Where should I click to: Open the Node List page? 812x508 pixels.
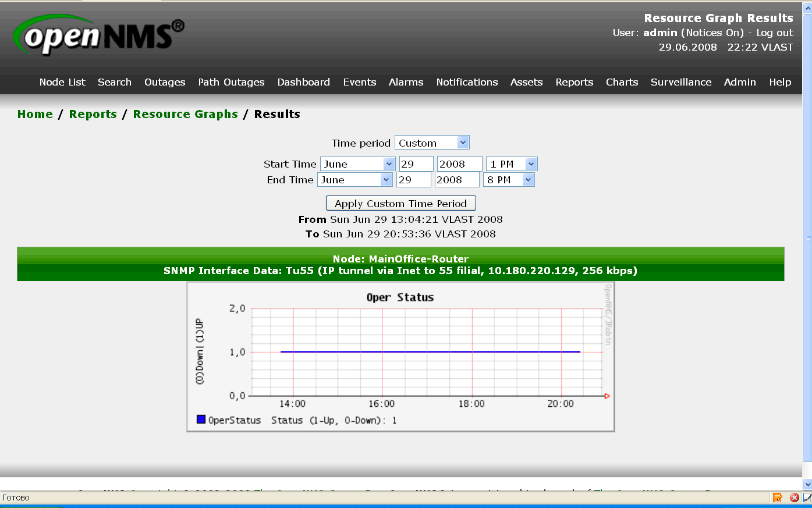(x=62, y=82)
